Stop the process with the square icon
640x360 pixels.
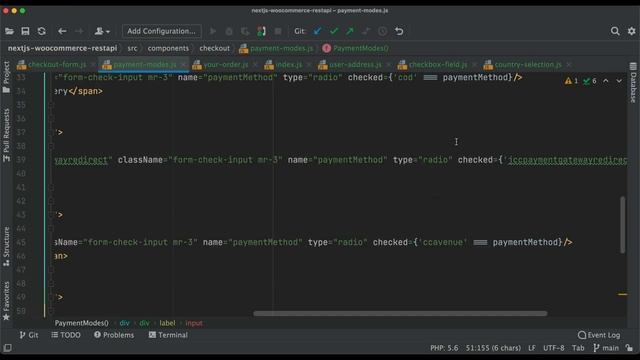tap(278, 31)
